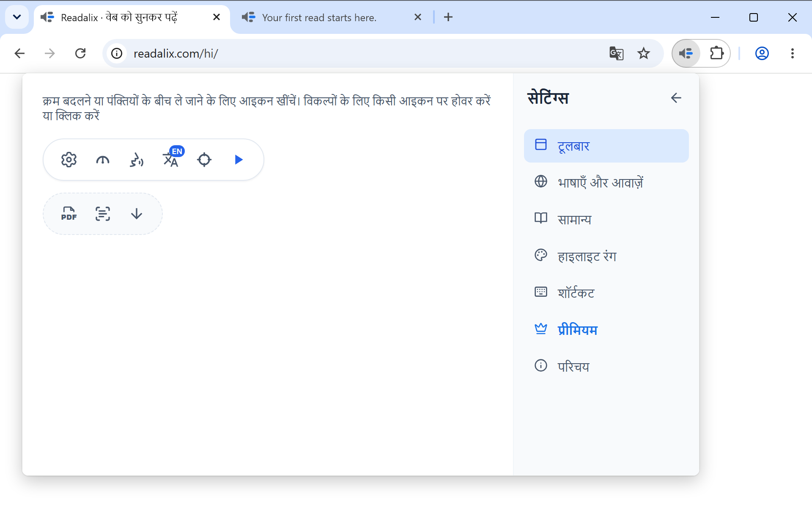Bookmark this page with the star icon
The height and width of the screenshot is (508, 812).
(x=643, y=53)
